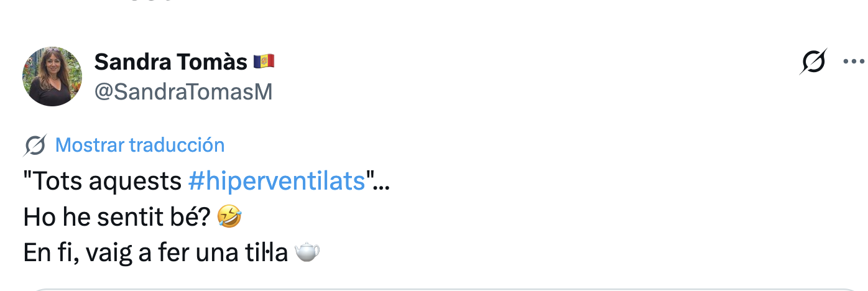This screenshot has width=868, height=291.
Task: Click the teapot emoji at the tweet end
Action: pyautogui.click(x=307, y=252)
